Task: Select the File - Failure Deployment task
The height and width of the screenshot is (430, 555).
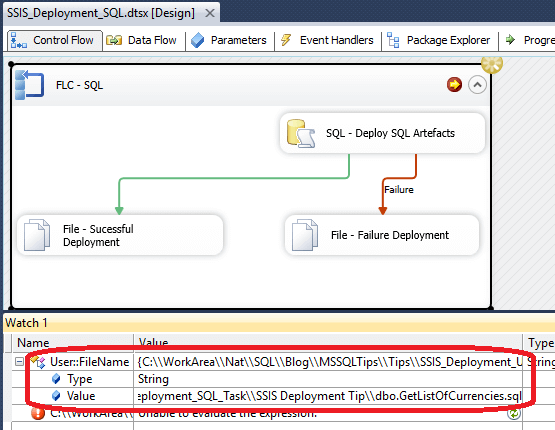Action: [382, 235]
